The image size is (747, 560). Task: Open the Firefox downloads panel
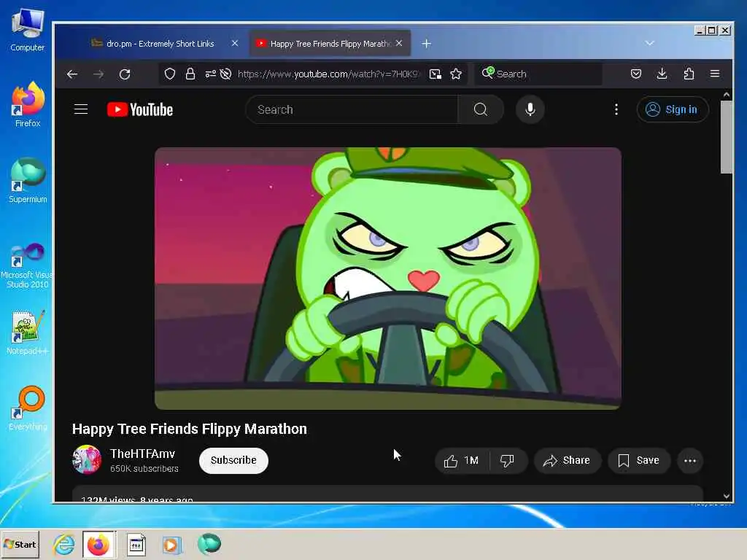[662, 74]
